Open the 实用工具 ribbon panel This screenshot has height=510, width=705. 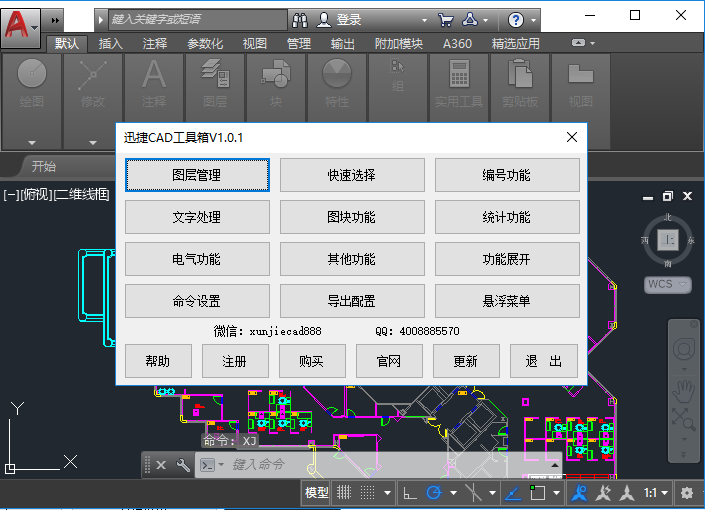coord(459,88)
